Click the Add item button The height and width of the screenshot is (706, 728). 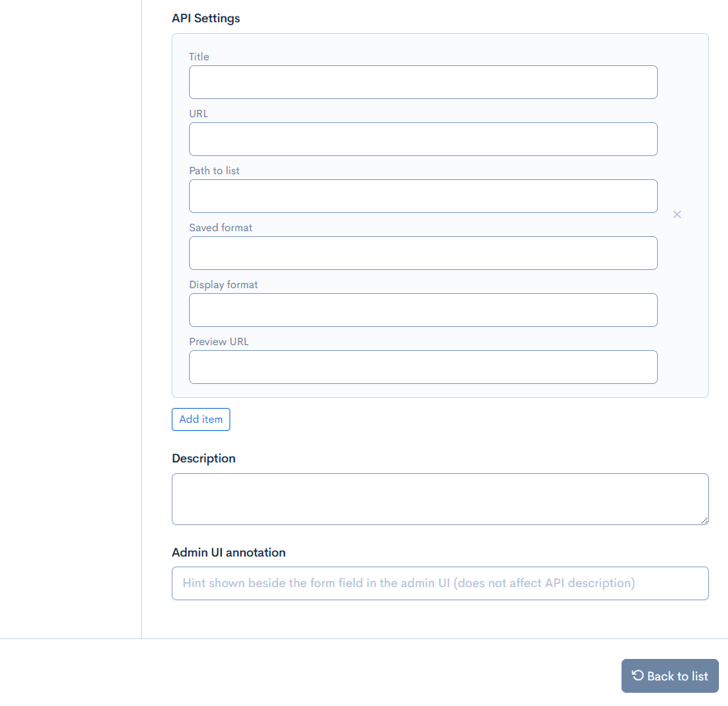(201, 419)
